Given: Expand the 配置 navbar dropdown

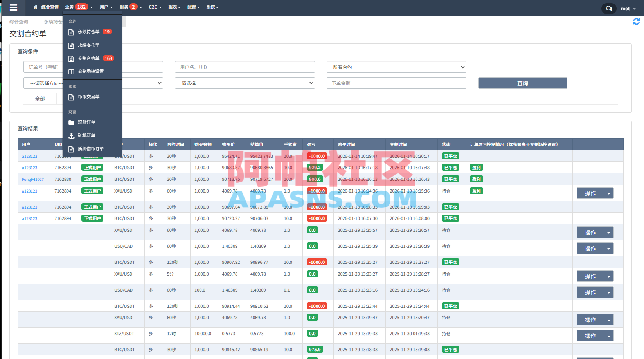Looking at the screenshot, I should (193, 7).
